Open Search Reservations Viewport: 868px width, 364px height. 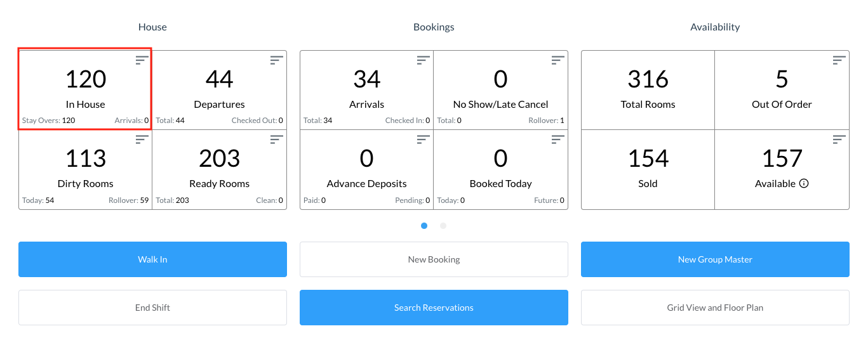434,308
